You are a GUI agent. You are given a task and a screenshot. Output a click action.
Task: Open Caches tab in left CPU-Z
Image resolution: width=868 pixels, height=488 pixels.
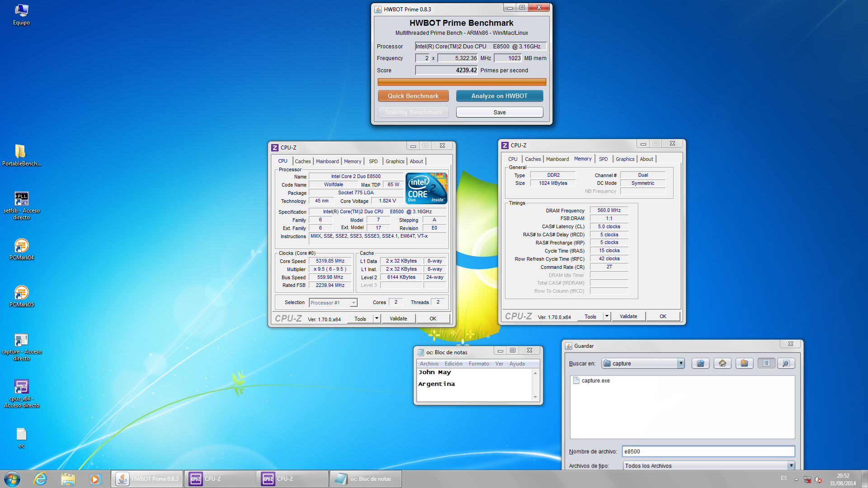(302, 161)
